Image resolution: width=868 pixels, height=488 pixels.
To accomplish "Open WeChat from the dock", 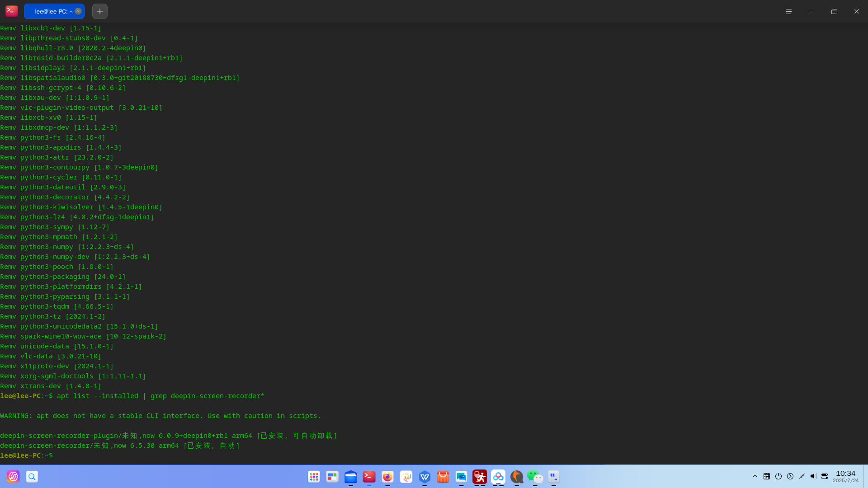I will coord(535,476).
